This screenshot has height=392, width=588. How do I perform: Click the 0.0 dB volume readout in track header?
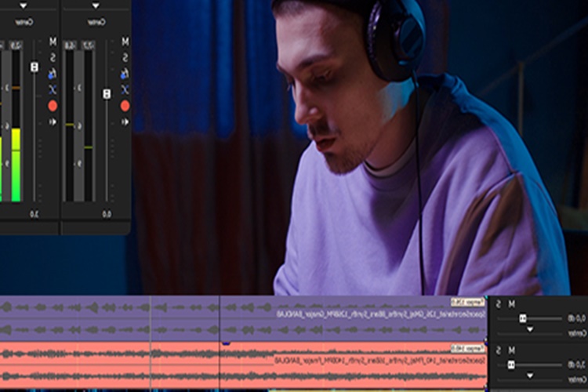tap(577, 318)
